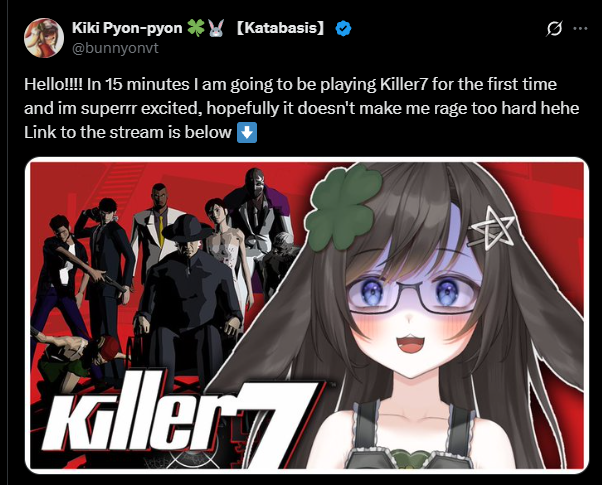This screenshot has height=485, width=602.
Task: Click the word Killer7 in tweet text
Action: pyautogui.click(x=404, y=84)
